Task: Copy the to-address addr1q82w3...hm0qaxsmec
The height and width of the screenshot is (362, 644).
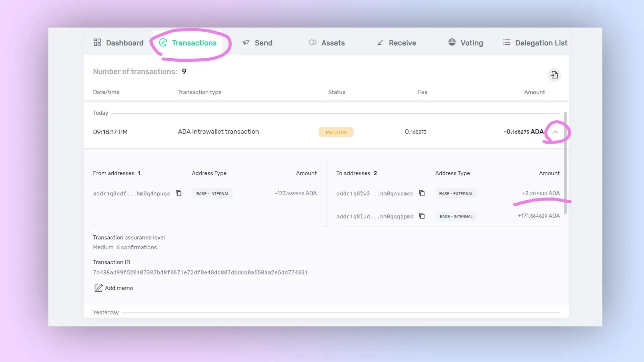Action: click(x=422, y=193)
